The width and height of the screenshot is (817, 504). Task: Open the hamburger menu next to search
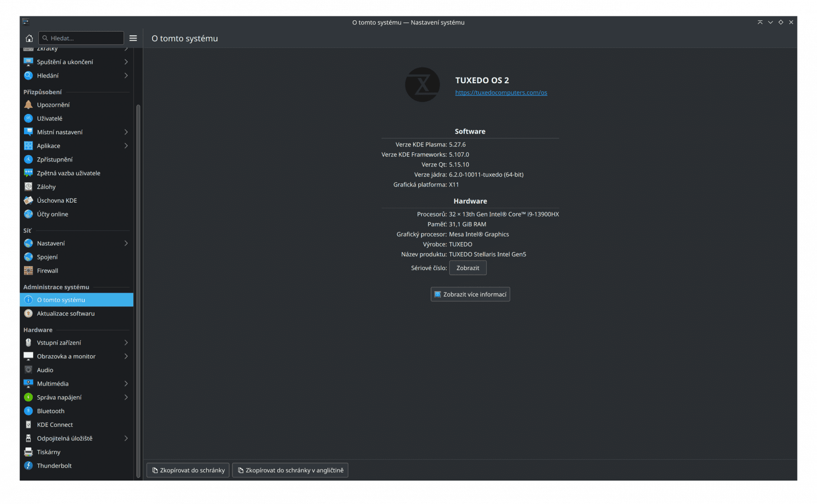[x=133, y=38]
